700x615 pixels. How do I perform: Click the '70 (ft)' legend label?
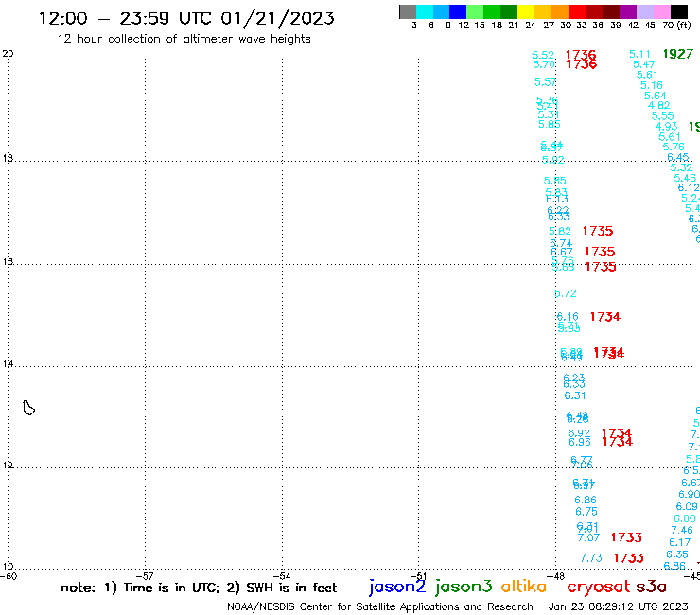click(676, 26)
